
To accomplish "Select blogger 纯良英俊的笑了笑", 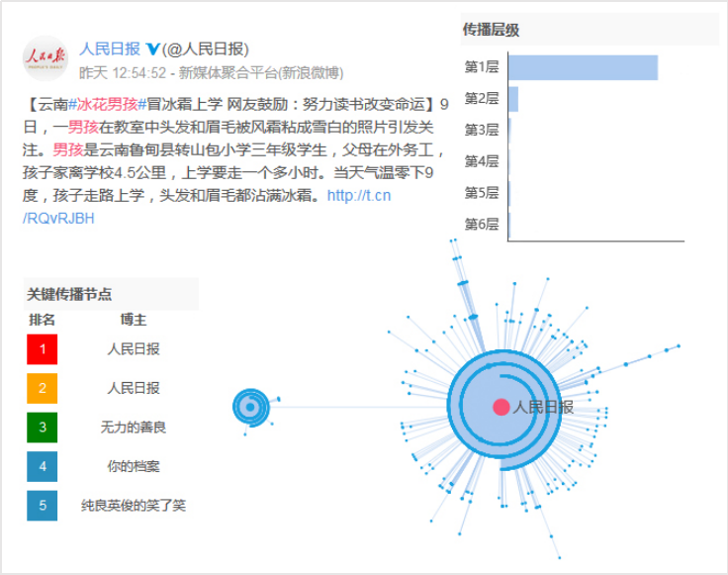I will 134,506.
